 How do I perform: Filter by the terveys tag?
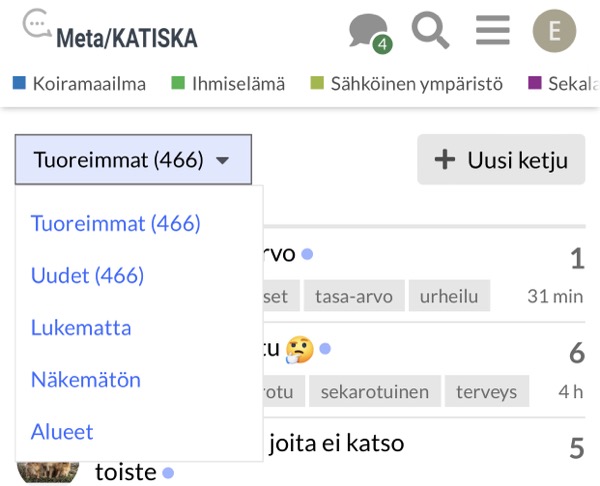487,391
